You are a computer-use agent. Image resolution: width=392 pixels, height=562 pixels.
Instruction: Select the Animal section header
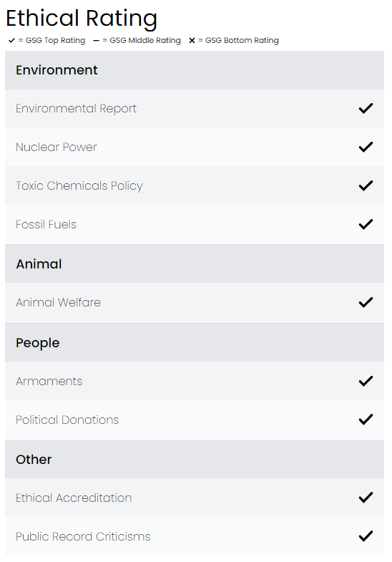coord(195,263)
